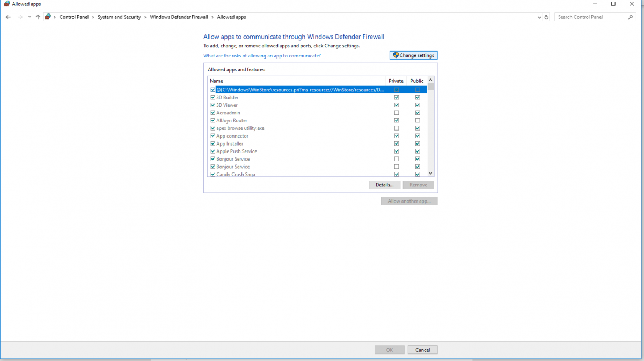Screen dimensions: 644x361
Task: Toggle Private checkbox for 3D Builder
Action: (397, 98)
